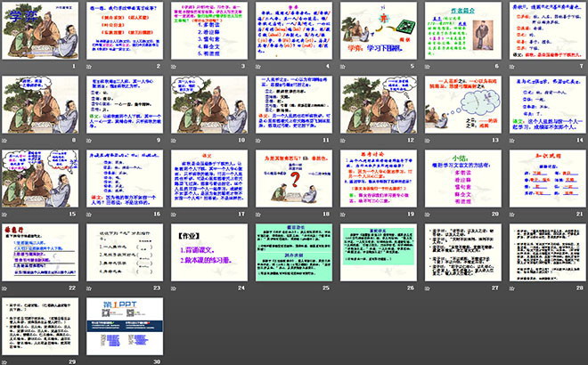Select slide 25 green background thumbnail

coord(294,253)
